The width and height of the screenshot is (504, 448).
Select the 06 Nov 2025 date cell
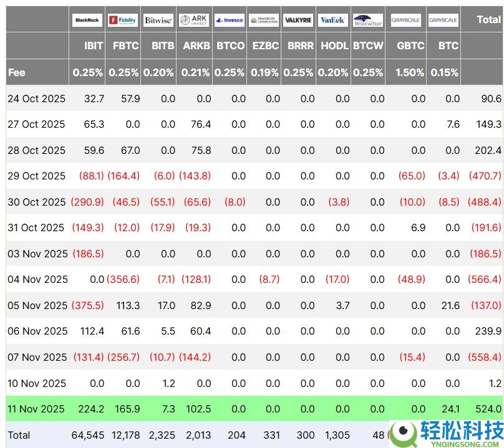(x=37, y=331)
